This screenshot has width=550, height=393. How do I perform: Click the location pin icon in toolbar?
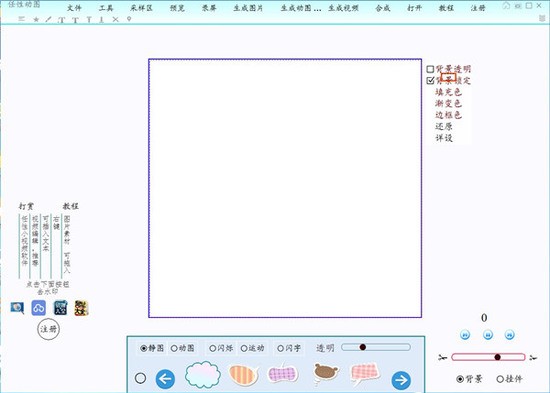pyautogui.click(x=129, y=19)
